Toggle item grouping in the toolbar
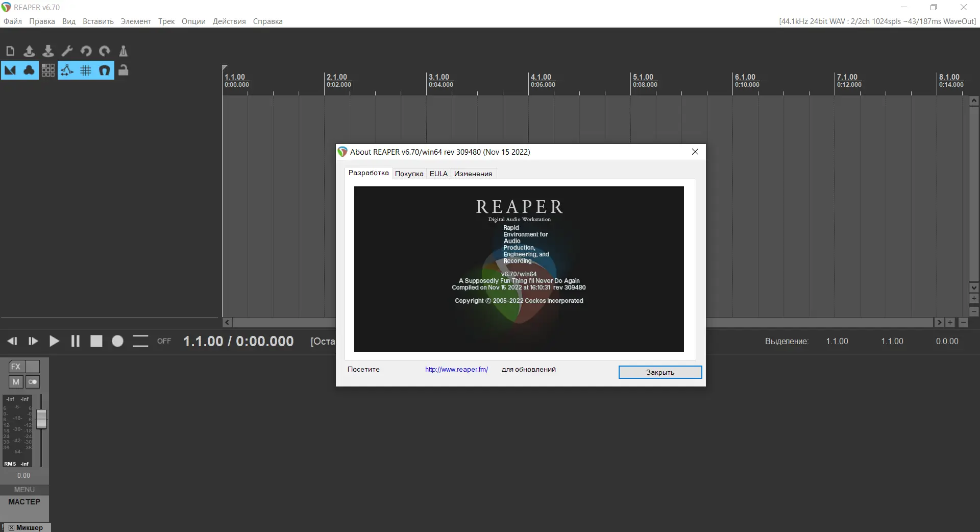Viewport: 980px width, 532px height. pos(29,70)
